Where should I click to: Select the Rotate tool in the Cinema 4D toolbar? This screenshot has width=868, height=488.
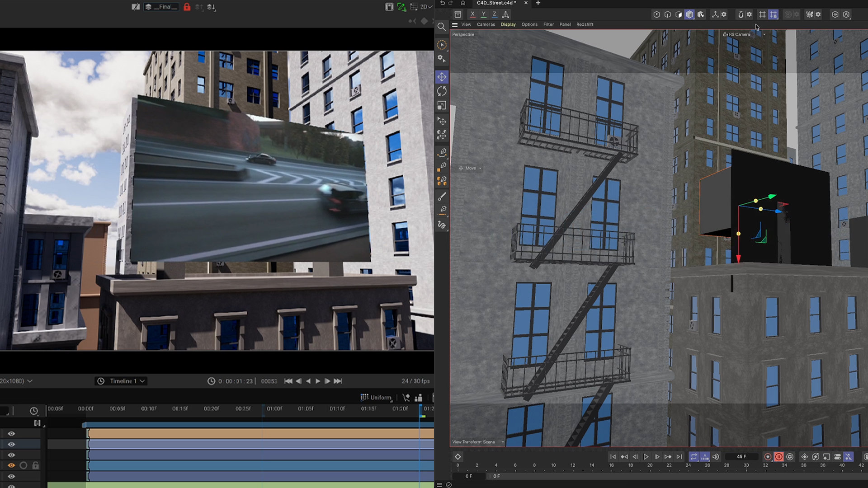coord(442,91)
